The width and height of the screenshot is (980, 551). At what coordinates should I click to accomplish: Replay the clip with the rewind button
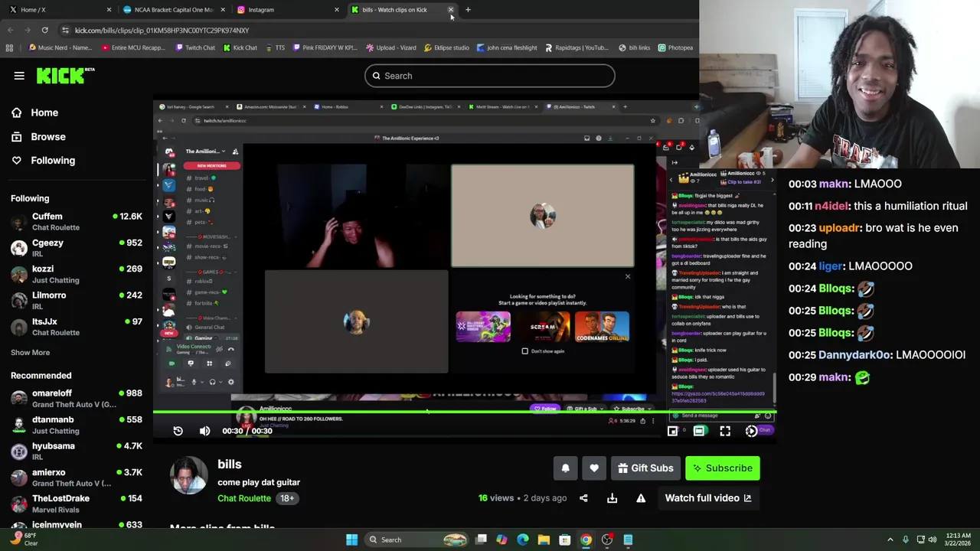178,431
